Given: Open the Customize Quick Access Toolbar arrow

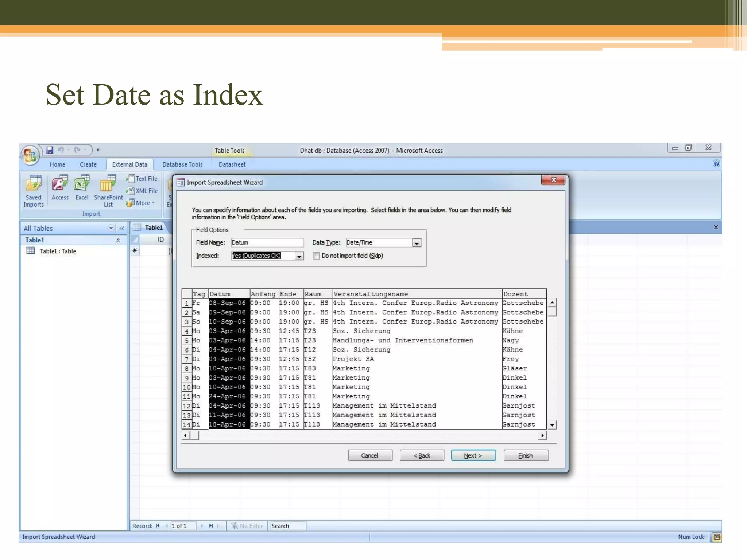Looking at the screenshot, I should pyautogui.click(x=98, y=150).
